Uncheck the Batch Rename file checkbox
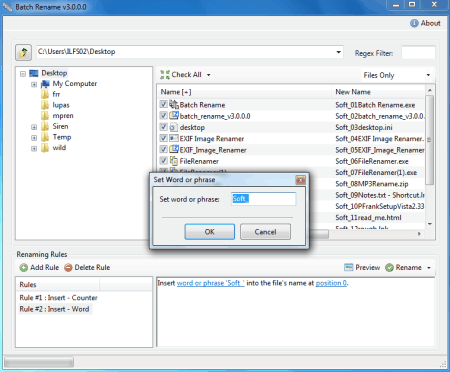Viewport: 450px width, 372px height. (163, 104)
